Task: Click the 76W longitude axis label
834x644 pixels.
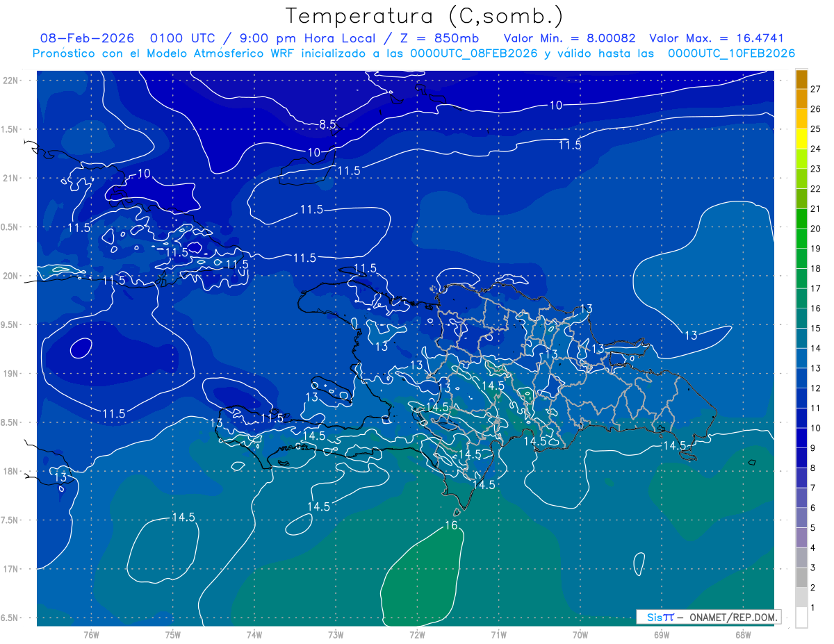Action: tap(91, 635)
